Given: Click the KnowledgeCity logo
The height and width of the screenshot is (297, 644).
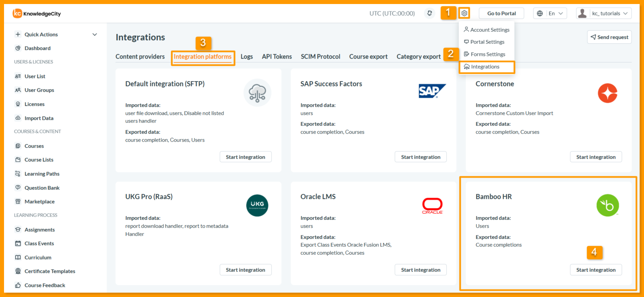Looking at the screenshot, I should click(37, 13).
